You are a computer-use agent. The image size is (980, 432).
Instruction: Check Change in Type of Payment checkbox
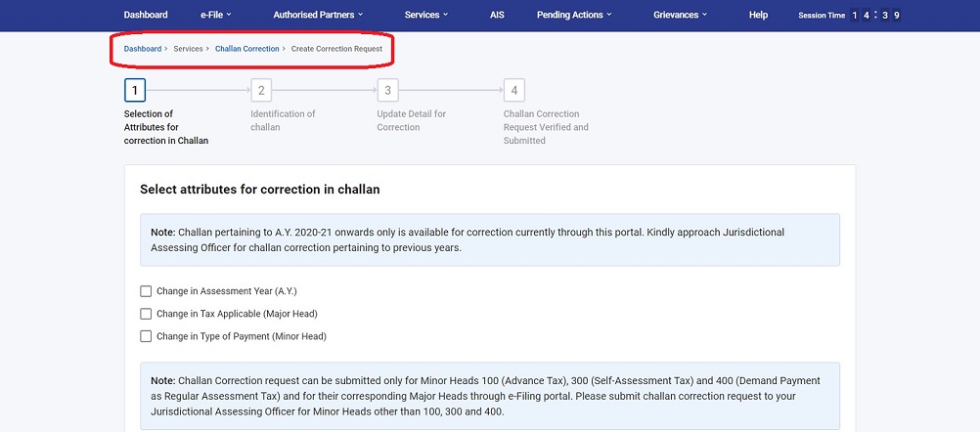click(147, 336)
